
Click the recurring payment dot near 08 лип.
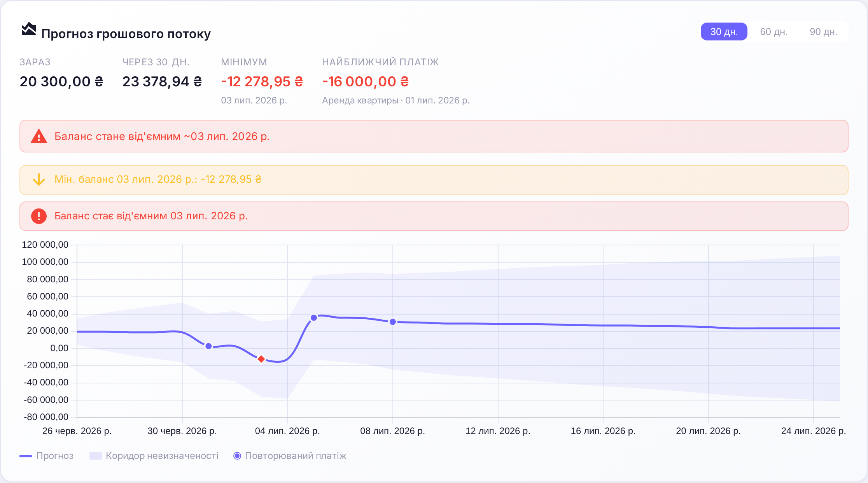(x=393, y=322)
